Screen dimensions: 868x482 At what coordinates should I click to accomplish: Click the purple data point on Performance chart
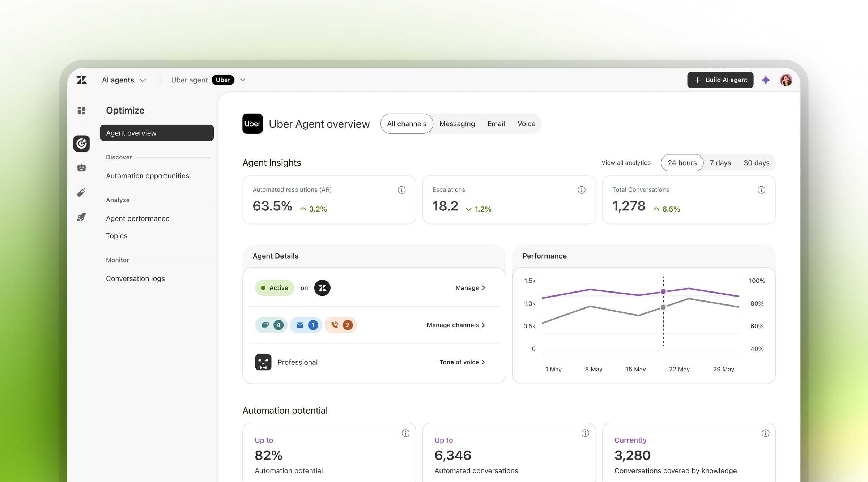click(663, 291)
